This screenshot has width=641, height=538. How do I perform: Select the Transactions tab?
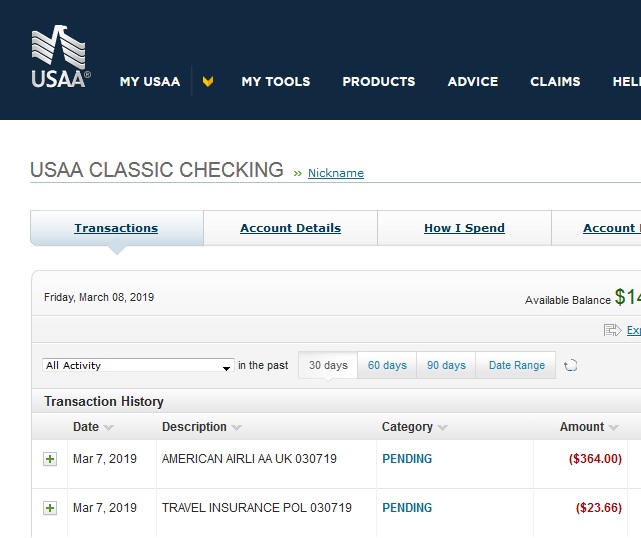pyautogui.click(x=116, y=228)
